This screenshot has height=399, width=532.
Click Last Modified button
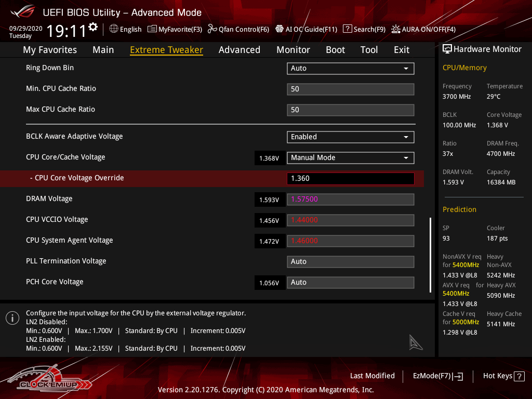pyautogui.click(x=372, y=376)
